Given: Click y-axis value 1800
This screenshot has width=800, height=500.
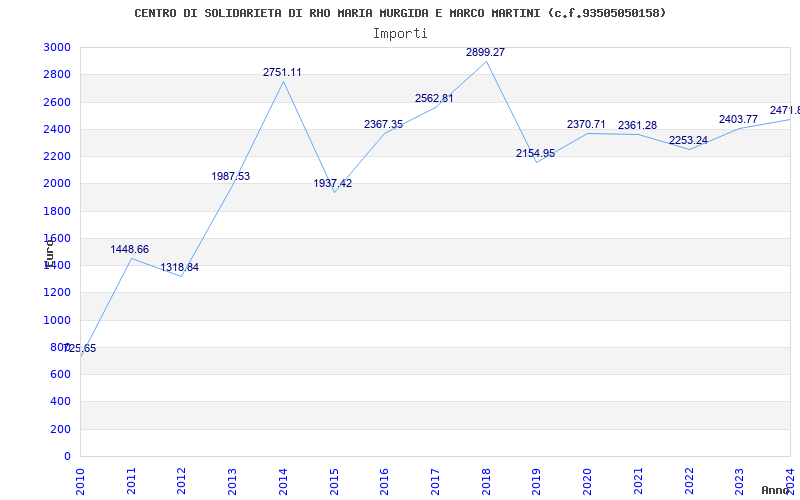Looking at the screenshot, I should (x=58, y=211).
